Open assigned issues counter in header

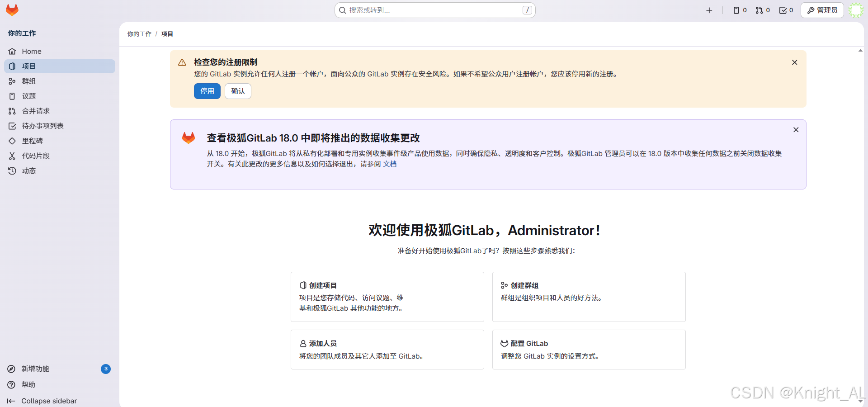click(x=740, y=10)
